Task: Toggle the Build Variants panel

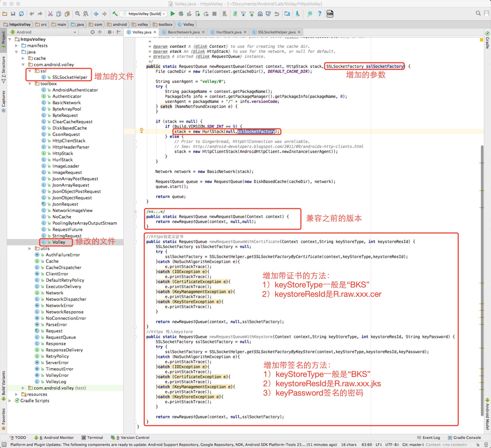Action: pos(3,386)
